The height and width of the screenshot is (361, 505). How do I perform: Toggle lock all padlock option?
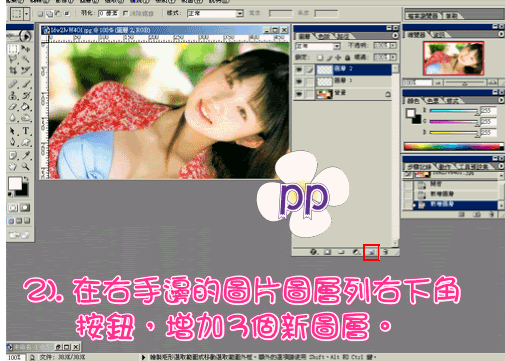click(347, 58)
